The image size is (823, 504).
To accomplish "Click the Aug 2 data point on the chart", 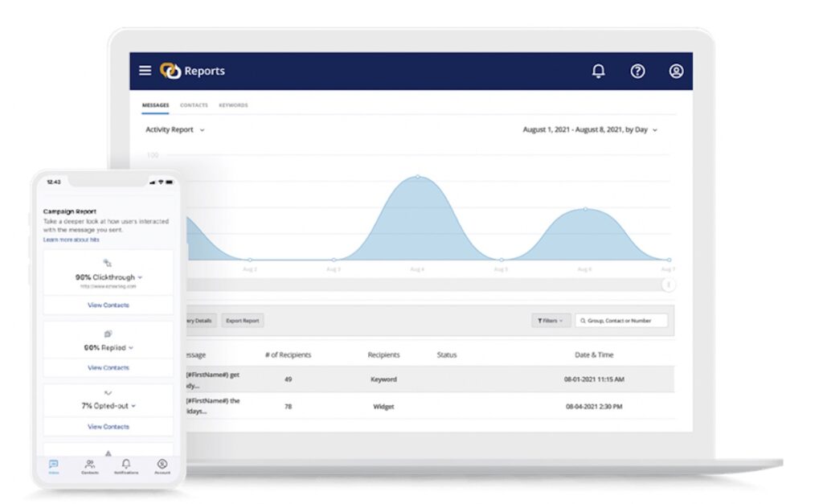I will 250,260.
